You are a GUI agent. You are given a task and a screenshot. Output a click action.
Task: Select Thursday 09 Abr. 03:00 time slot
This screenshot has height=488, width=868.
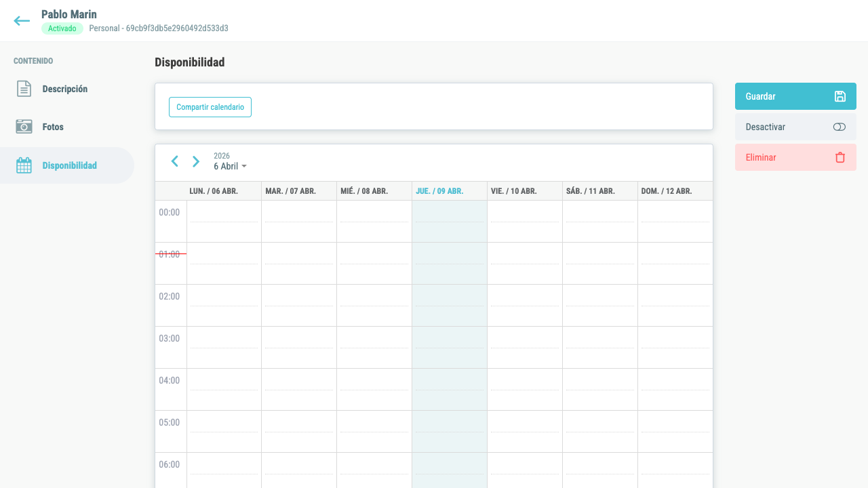pos(450,348)
